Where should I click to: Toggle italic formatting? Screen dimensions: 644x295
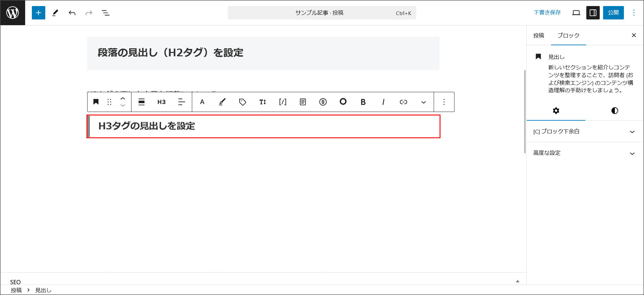(x=383, y=102)
